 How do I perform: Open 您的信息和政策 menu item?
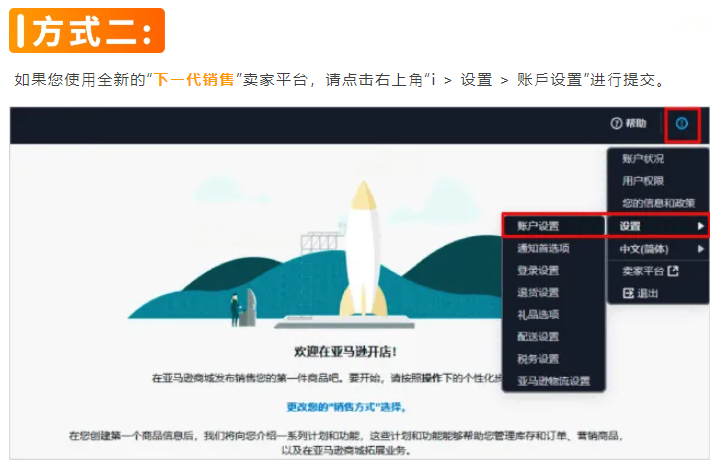coord(658,203)
